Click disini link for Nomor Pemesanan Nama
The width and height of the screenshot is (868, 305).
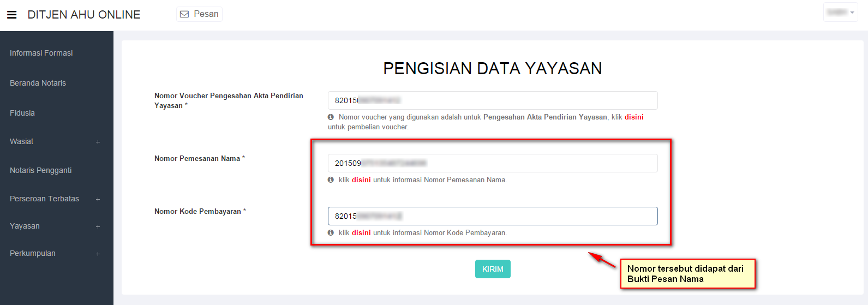[361, 180]
